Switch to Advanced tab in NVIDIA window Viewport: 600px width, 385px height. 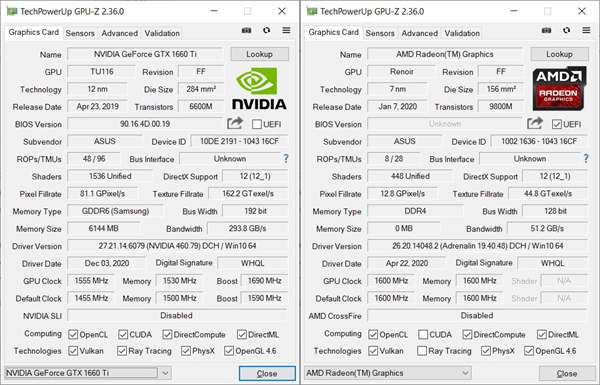[119, 33]
